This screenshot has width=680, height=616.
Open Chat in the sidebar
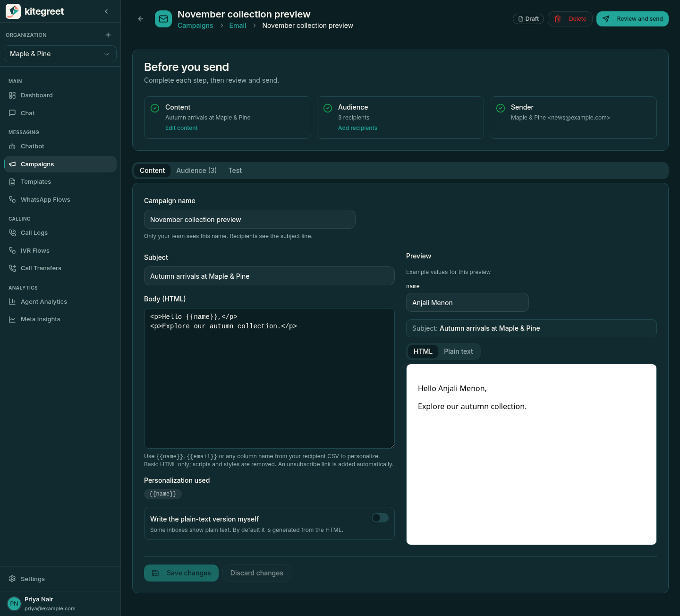point(60,113)
